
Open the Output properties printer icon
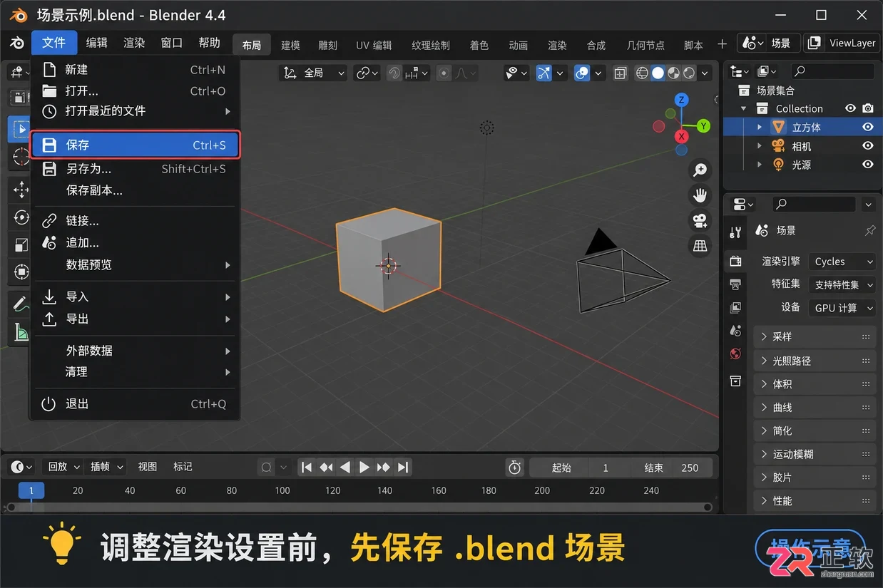pyautogui.click(x=735, y=284)
